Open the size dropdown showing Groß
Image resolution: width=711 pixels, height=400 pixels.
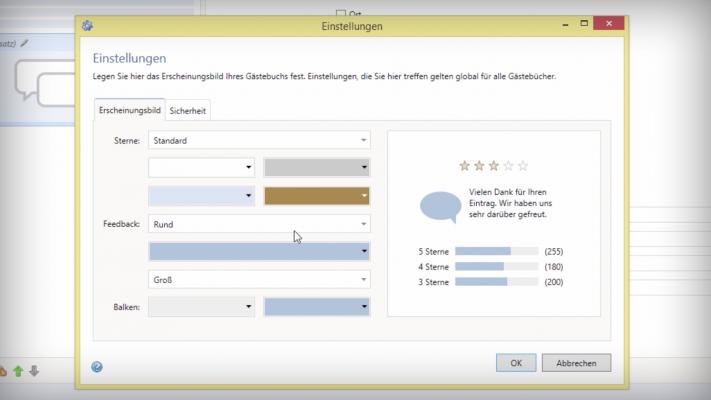coord(259,280)
